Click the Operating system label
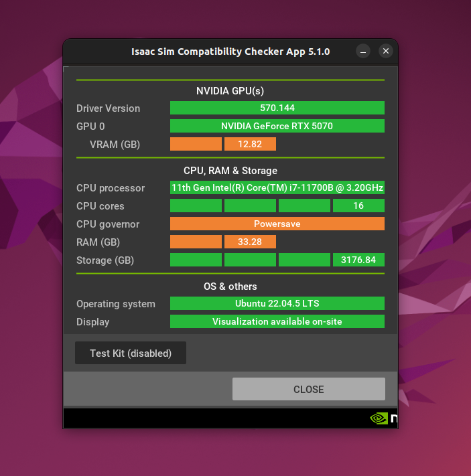 [116, 304]
